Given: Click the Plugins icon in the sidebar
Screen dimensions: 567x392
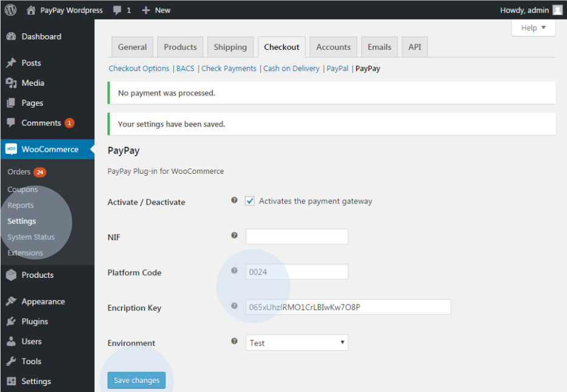Looking at the screenshot, I should coord(12,321).
